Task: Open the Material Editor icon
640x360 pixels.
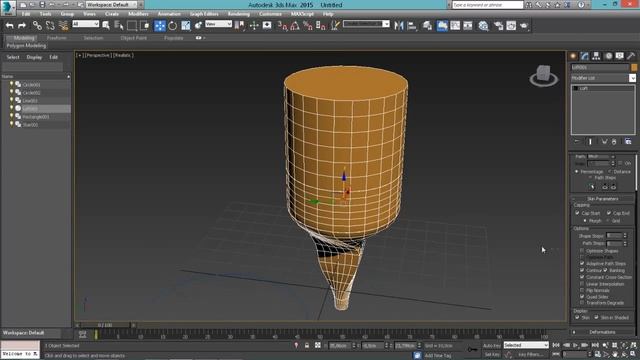Action: tap(483, 26)
